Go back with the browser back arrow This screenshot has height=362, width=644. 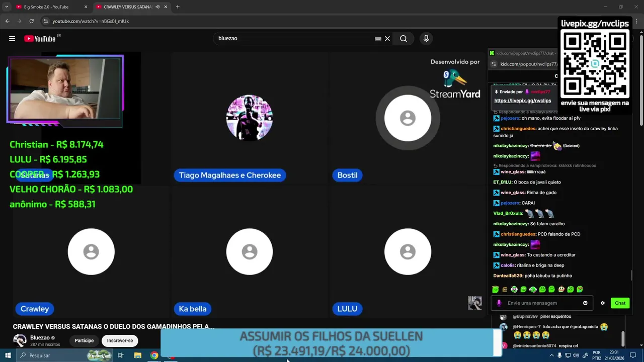(7, 21)
